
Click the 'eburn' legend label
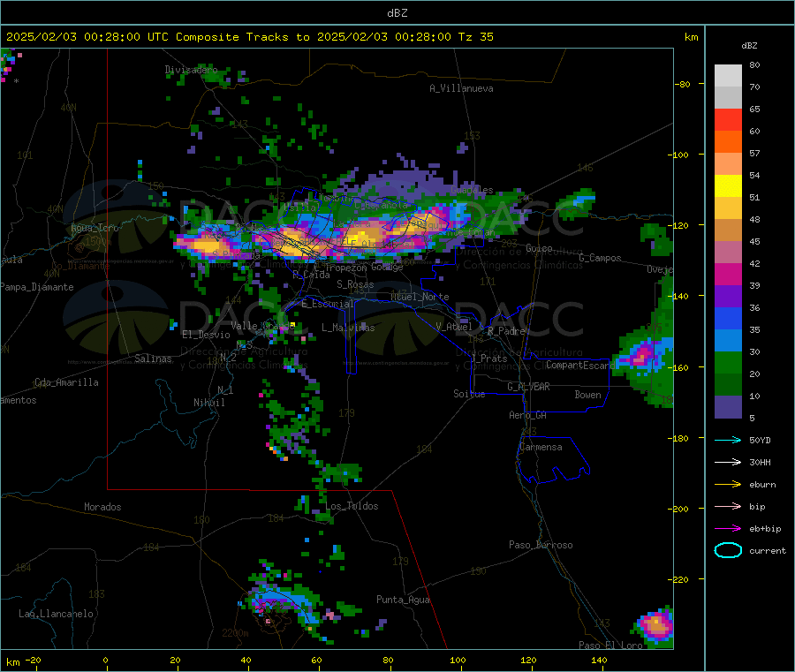point(762,485)
